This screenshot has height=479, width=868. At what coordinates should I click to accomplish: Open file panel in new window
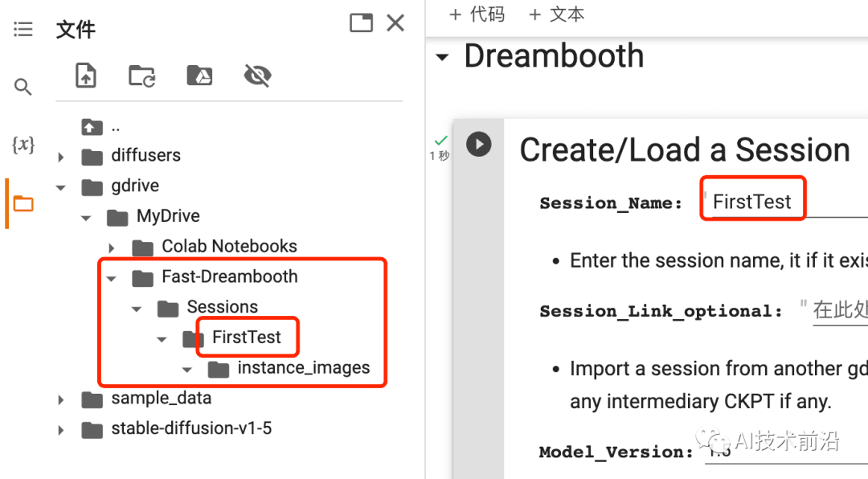[x=361, y=23]
